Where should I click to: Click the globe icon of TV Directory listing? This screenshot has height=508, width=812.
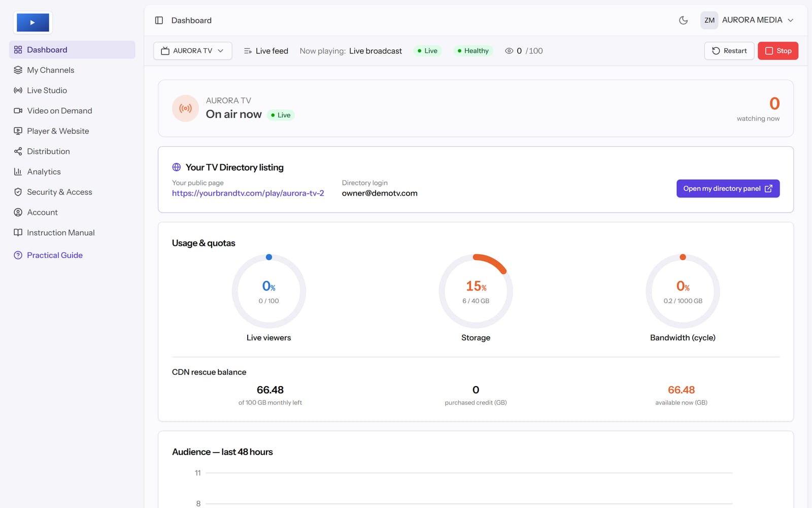pyautogui.click(x=177, y=167)
